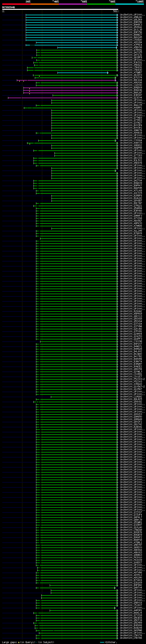The height and width of the screenshot is (644, 146).
Task: Select isoform hit UniRef100_Q10567-2
Action: [x=132, y=387]
